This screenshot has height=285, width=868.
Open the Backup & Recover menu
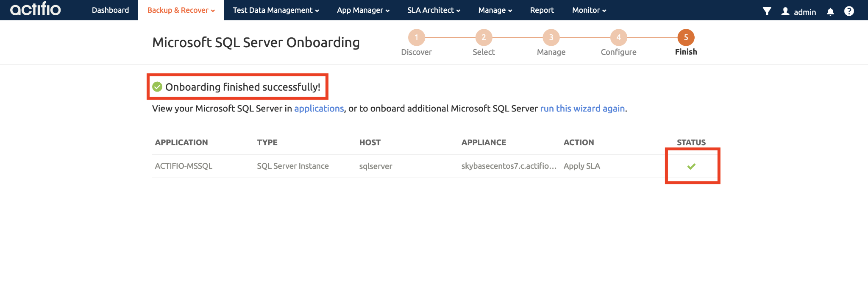tap(181, 10)
